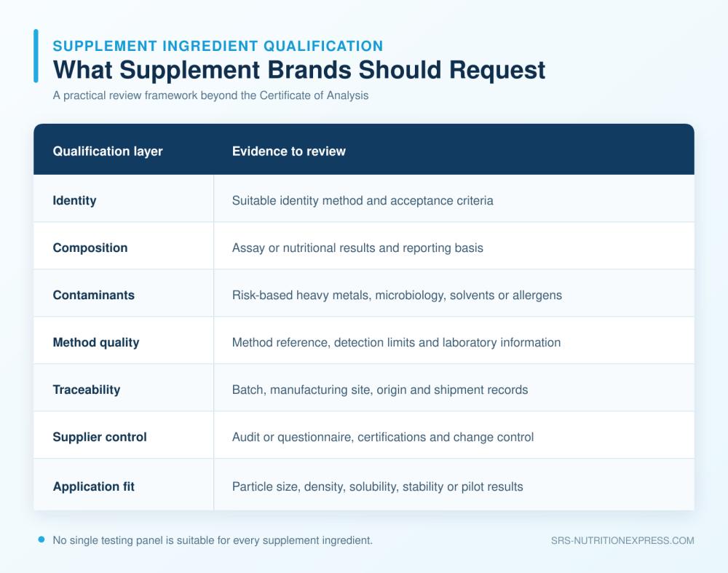728x573 pixels.
Task: Click the 'SUPPLEMENT INGREDIENT QUALIFICATION' heading
Action: click(x=218, y=46)
